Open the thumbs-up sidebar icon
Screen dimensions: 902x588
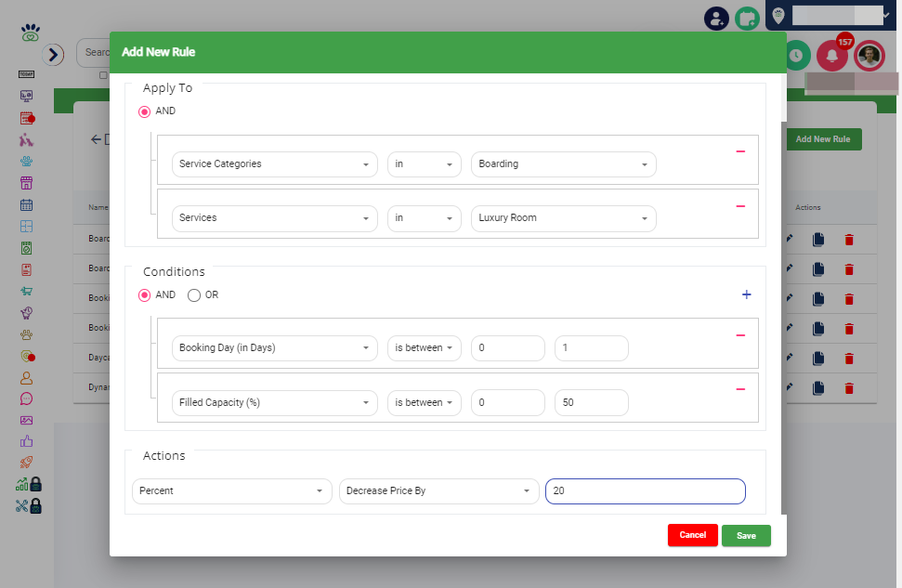click(26, 441)
